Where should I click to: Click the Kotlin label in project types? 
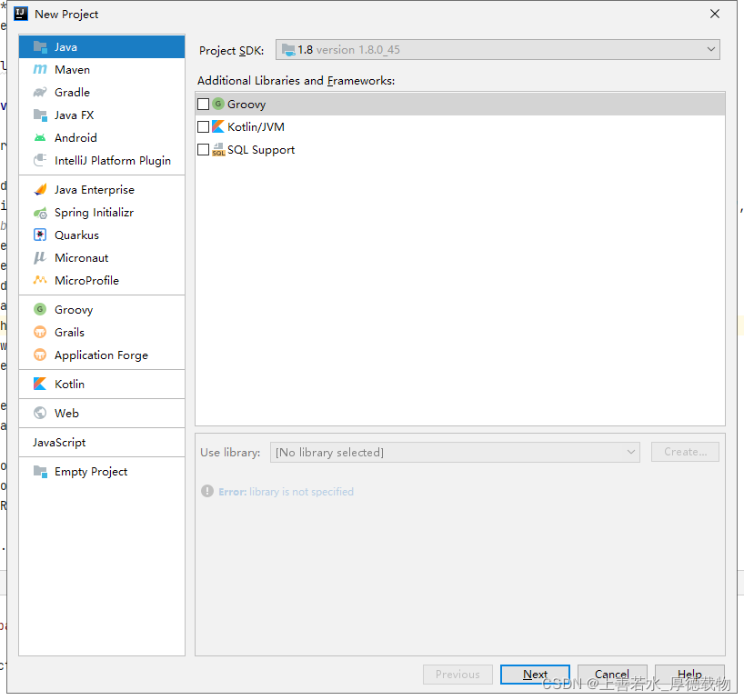click(x=69, y=385)
